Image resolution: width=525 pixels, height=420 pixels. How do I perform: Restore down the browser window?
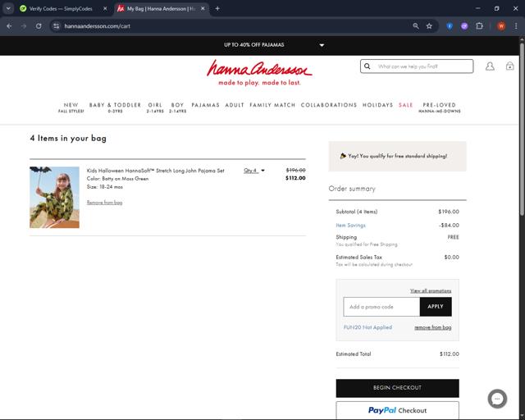496,9
